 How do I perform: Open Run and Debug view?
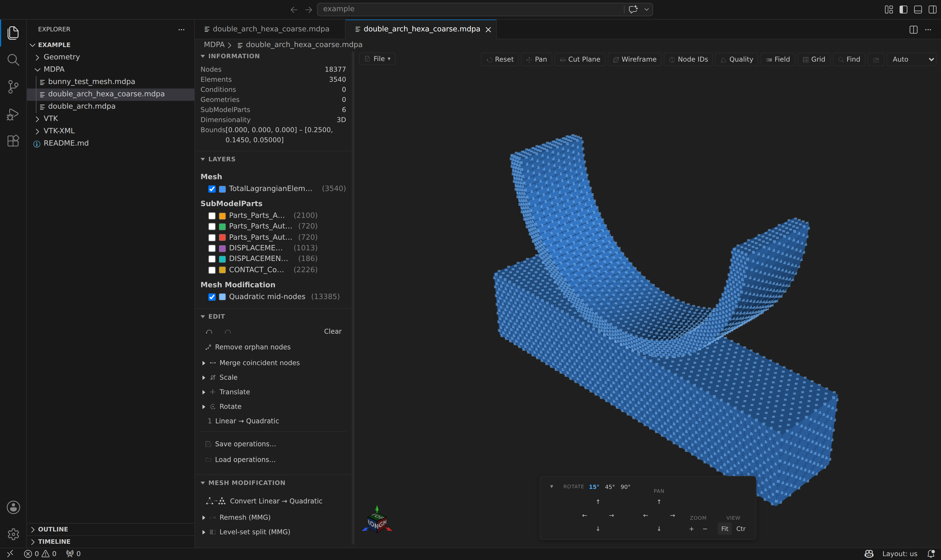tap(13, 114)
